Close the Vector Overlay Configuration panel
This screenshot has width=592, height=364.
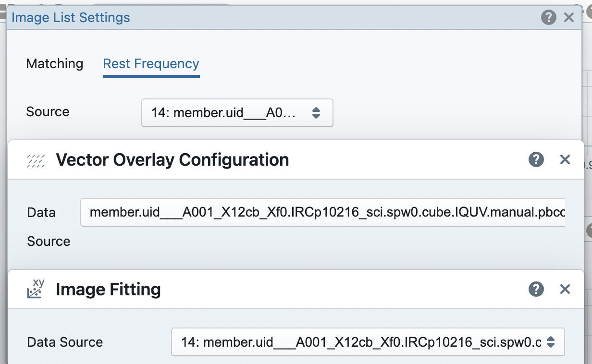(565, 159)
